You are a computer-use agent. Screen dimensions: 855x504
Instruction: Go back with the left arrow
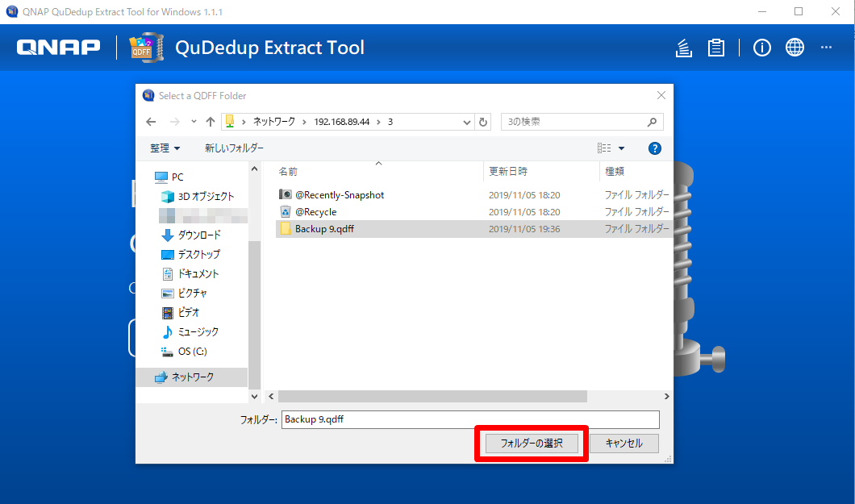click(151, 122)
